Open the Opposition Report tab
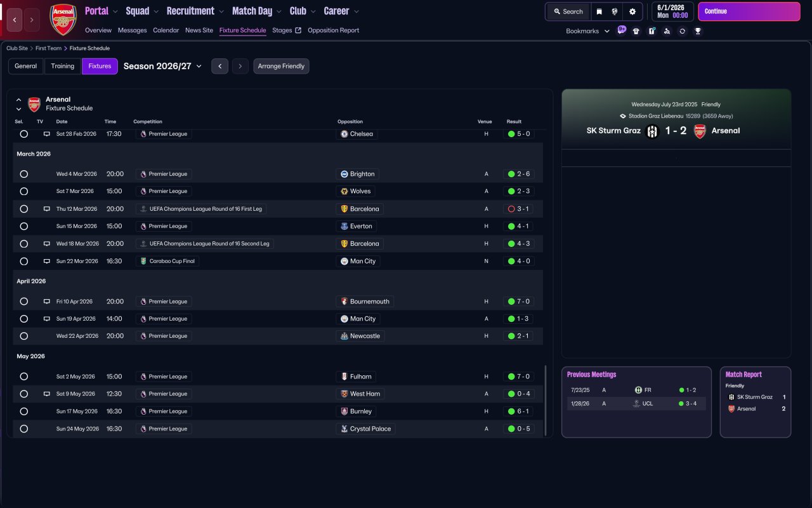Viewport: 812px width, 508px height. 333,30
